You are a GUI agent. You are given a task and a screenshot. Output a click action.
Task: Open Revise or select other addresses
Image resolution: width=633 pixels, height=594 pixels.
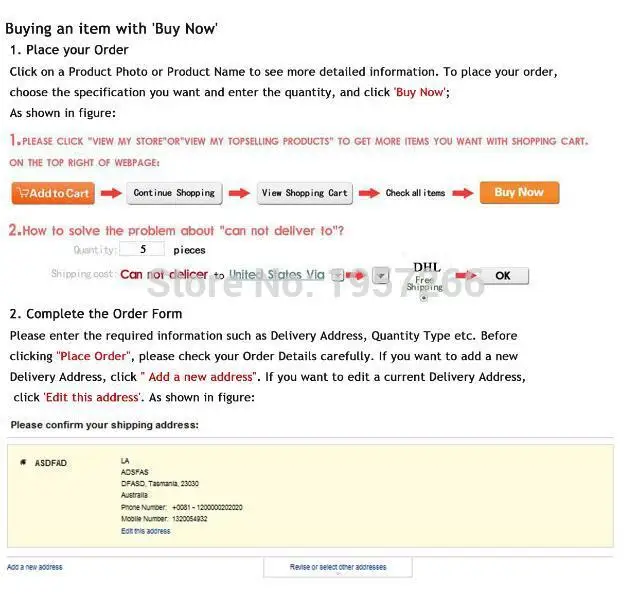pos(338,567)
